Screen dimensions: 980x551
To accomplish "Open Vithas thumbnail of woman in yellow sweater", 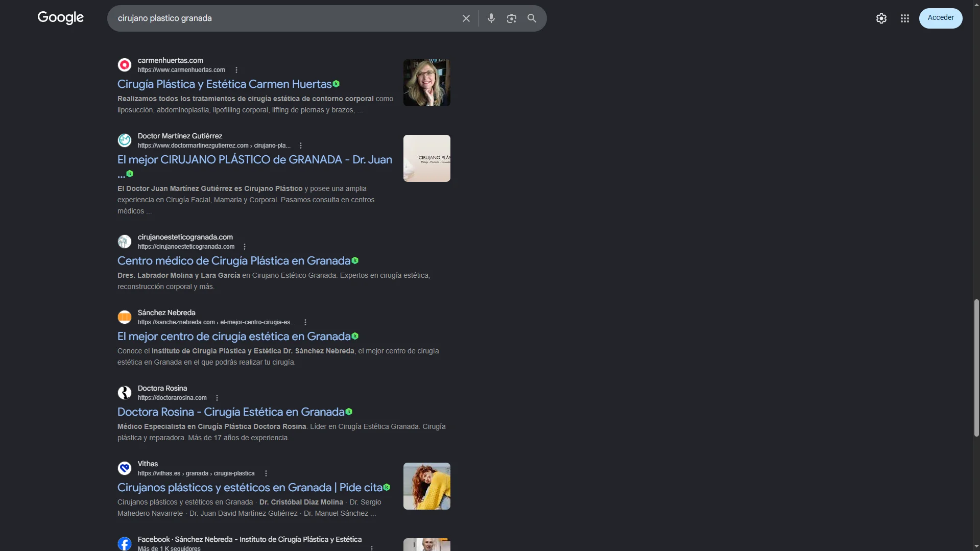I will pos(427,486).
